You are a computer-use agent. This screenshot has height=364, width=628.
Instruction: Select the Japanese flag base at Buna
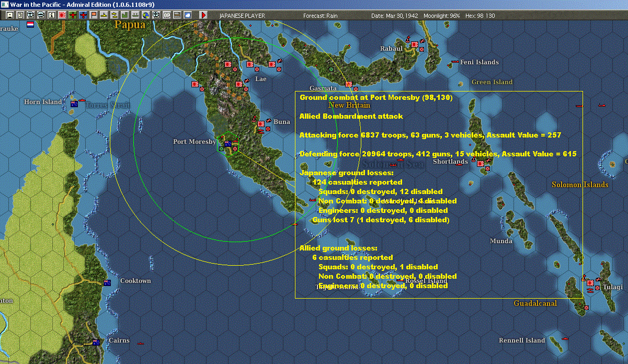(x=261, y=124)
